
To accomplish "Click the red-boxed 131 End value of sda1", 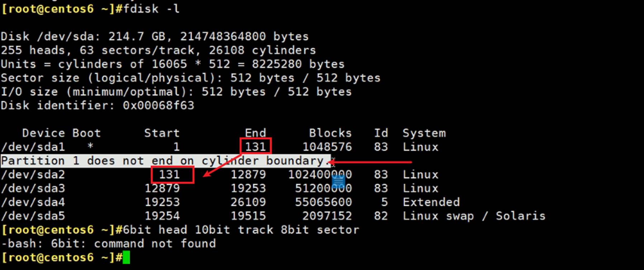I will (255, 147).
